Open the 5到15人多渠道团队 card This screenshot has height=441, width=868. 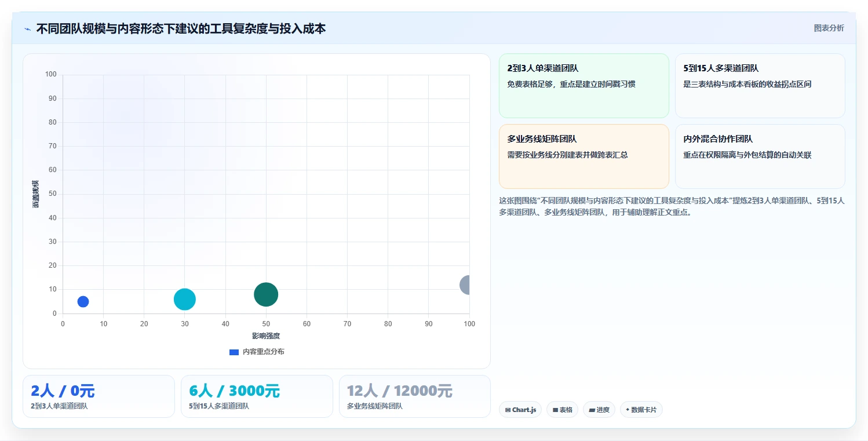point(760,86)
